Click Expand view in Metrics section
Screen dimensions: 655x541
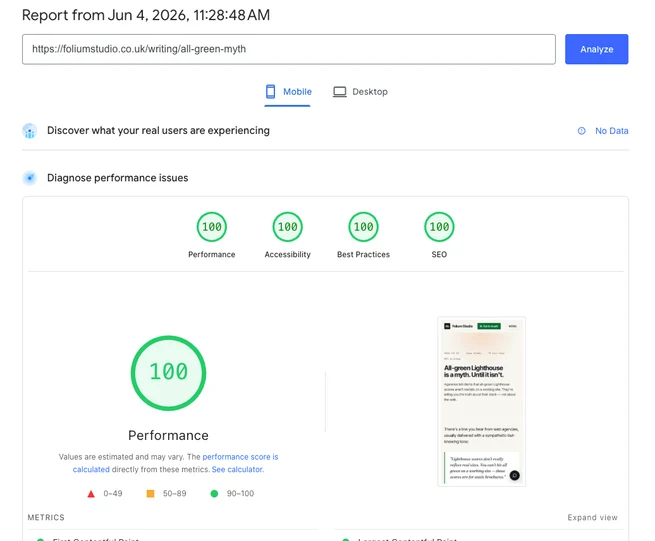pos(592,518)
